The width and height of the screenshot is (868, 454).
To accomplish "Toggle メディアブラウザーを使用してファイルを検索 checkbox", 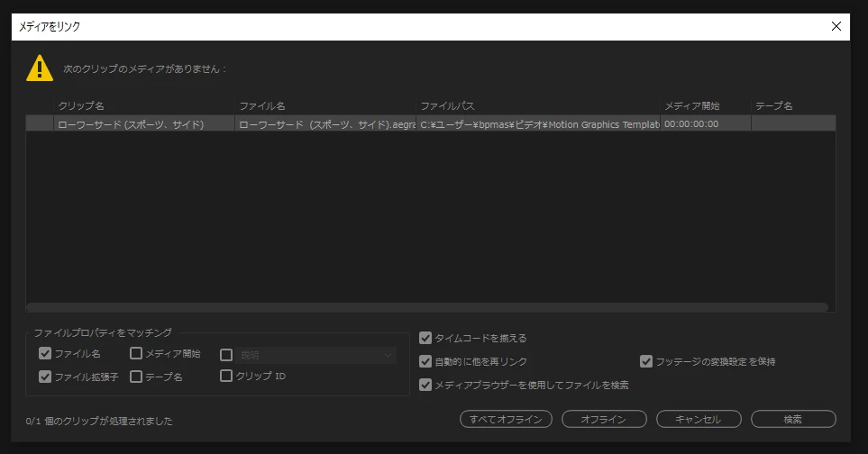I will 425,385.
